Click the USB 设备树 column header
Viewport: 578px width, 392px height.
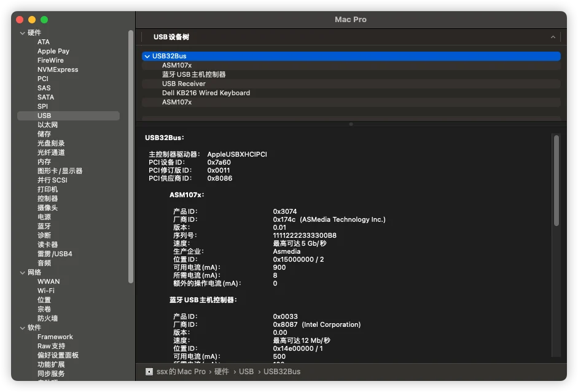click(x=351, y=37)
